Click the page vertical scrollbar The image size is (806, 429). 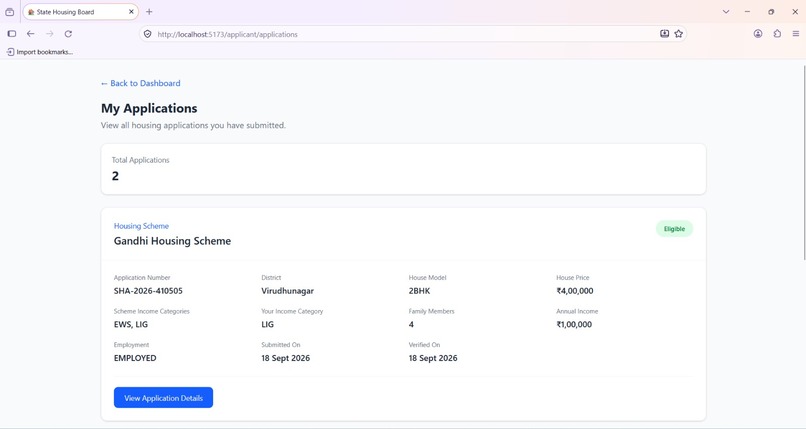(803, 162)
